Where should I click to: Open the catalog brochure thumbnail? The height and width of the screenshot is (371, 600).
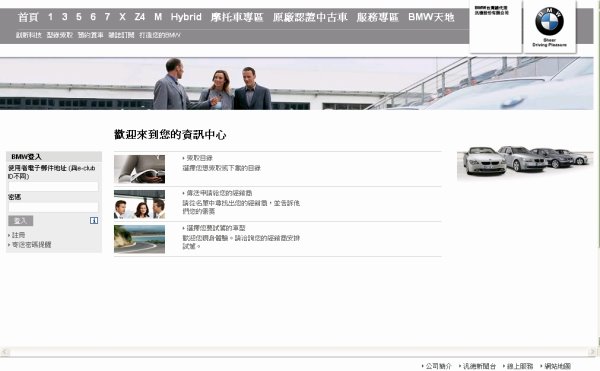click(139, 169)
